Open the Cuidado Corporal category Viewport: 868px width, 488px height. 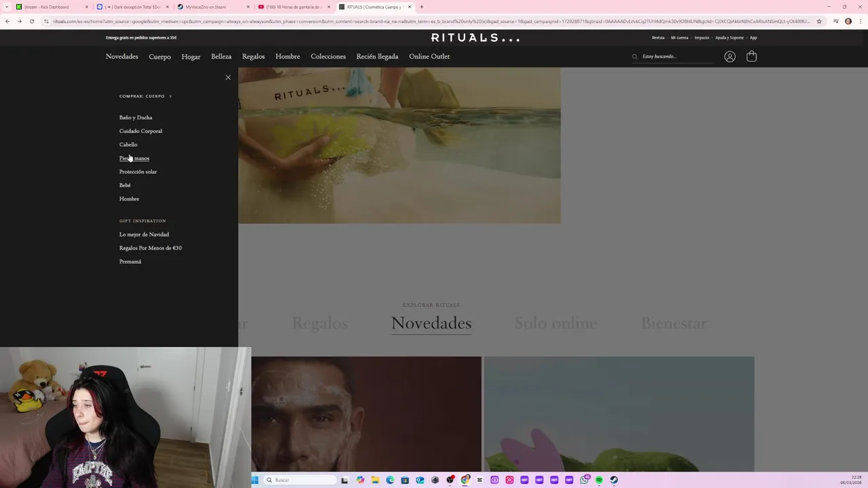tap(140, 131)
